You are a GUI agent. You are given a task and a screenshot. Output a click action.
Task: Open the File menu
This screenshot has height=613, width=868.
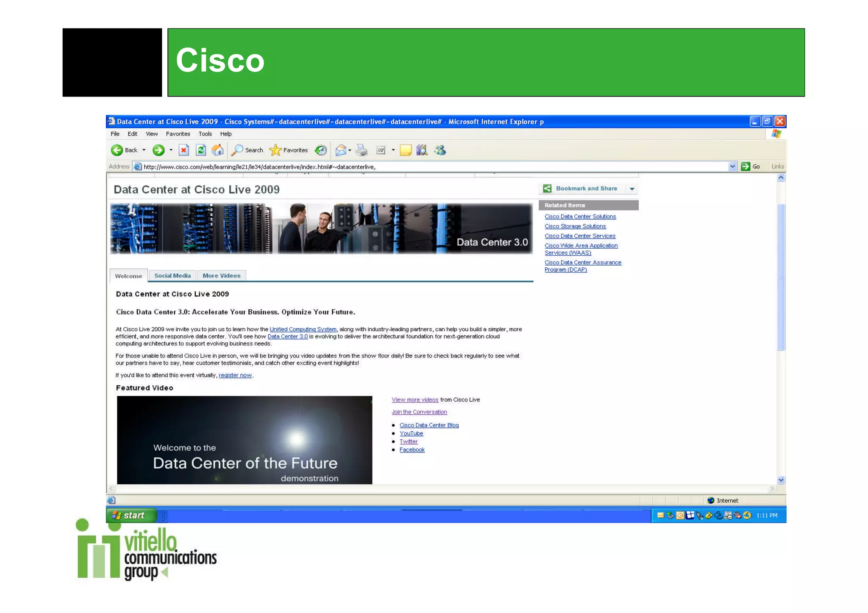tap(115, 134)
